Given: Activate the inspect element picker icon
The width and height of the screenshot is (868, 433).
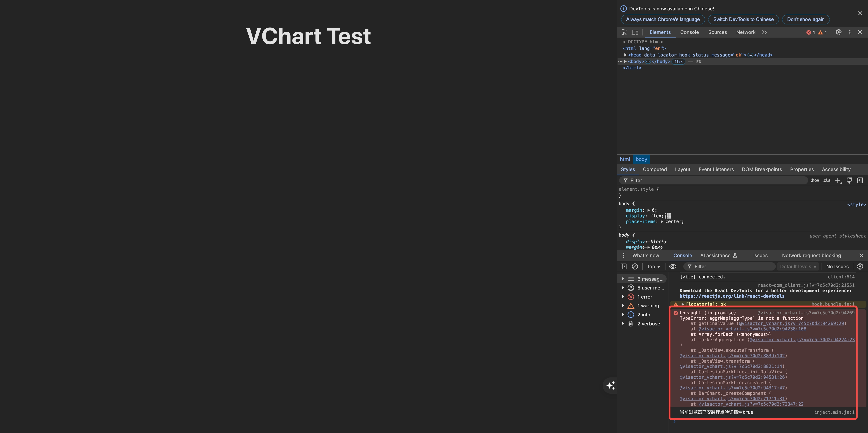Looking at the screenshot, I should pos(624,32).
